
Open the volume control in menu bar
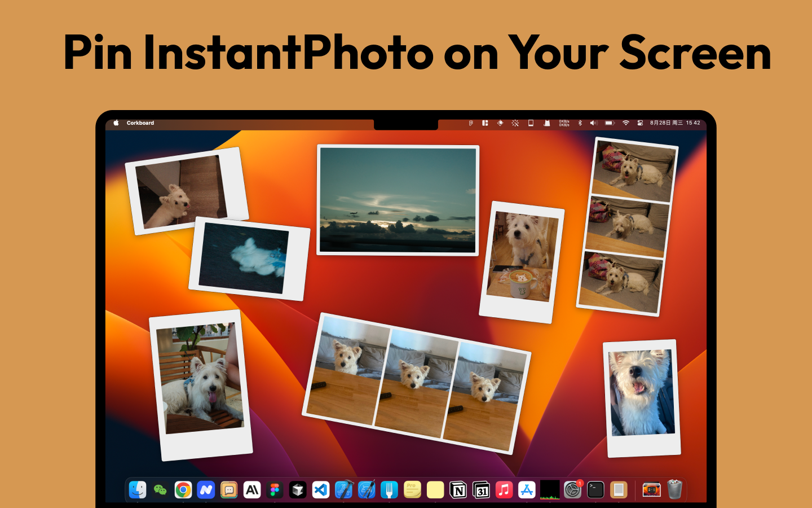593,122
